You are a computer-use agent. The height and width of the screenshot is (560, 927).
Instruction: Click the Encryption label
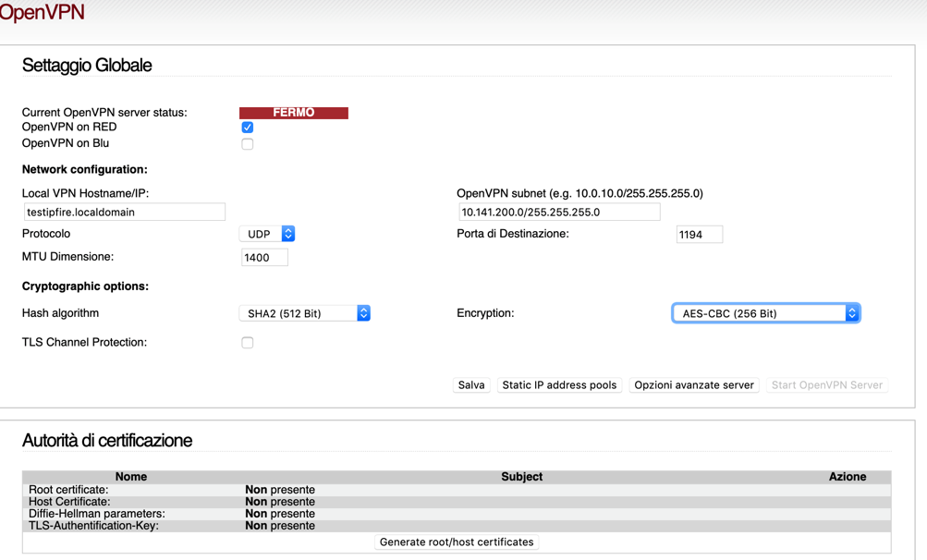click(485, 313)
